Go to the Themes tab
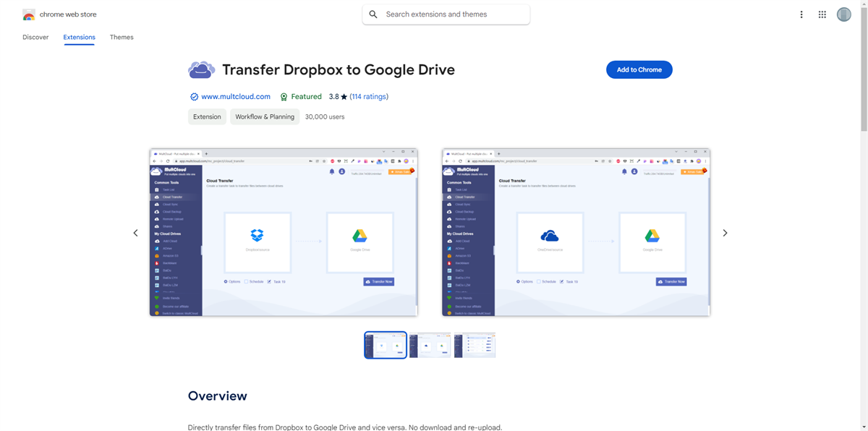The width and height of the screenshot is (868, 431). (x=122, y=37)
